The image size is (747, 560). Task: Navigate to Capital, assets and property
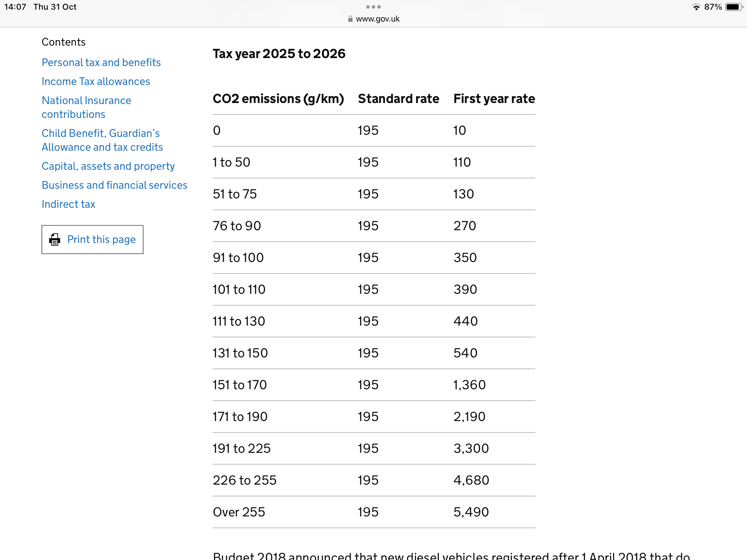[108, 166]
